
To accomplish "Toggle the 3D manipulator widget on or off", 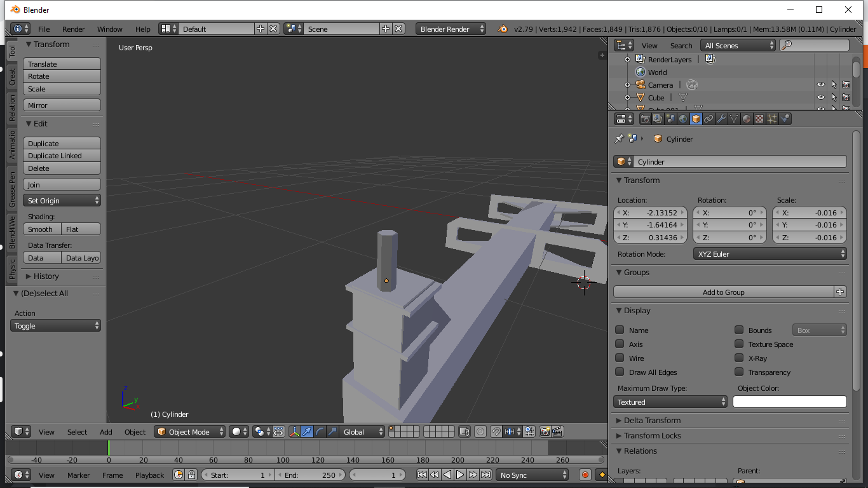I will pos(295,431).
